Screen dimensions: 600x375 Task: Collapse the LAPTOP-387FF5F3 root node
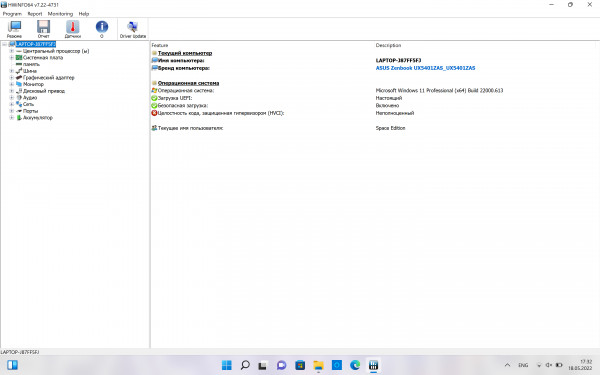pos(5,44)
